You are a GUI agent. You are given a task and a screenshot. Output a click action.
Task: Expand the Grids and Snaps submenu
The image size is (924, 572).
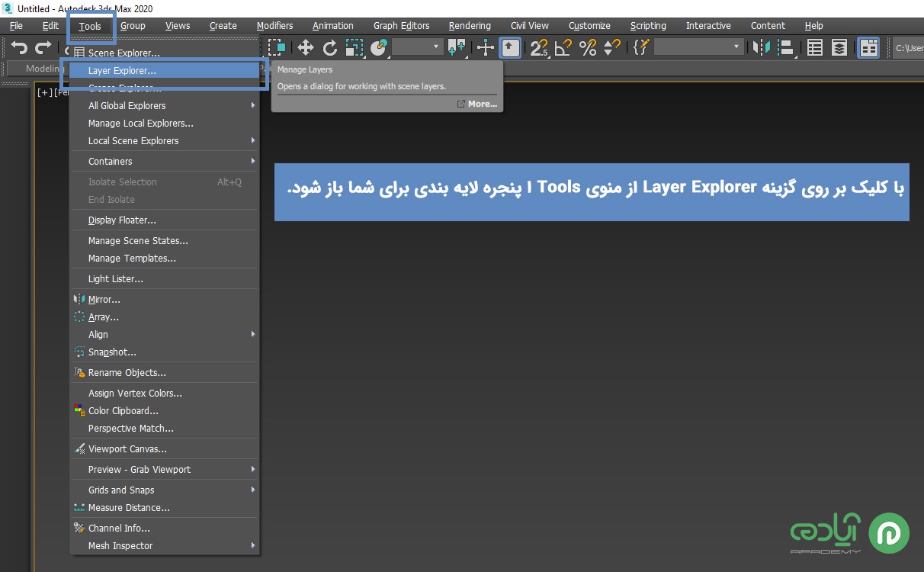[x=165, y=490]
